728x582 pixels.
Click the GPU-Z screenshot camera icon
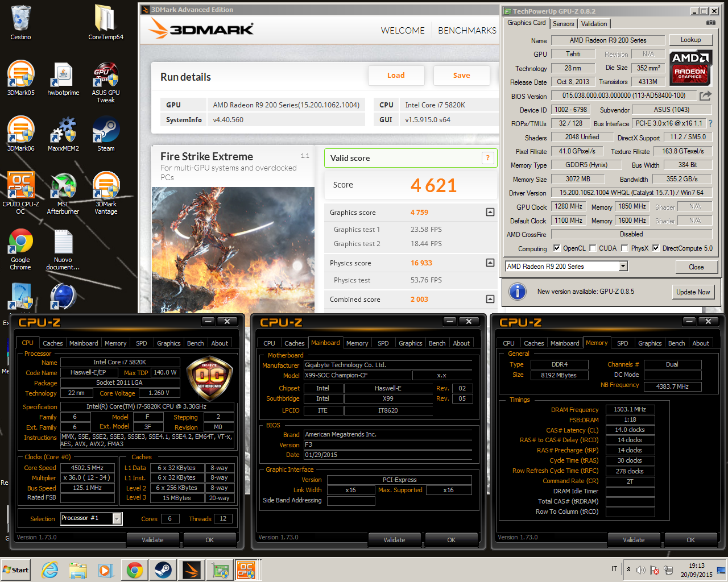point(710,23)
